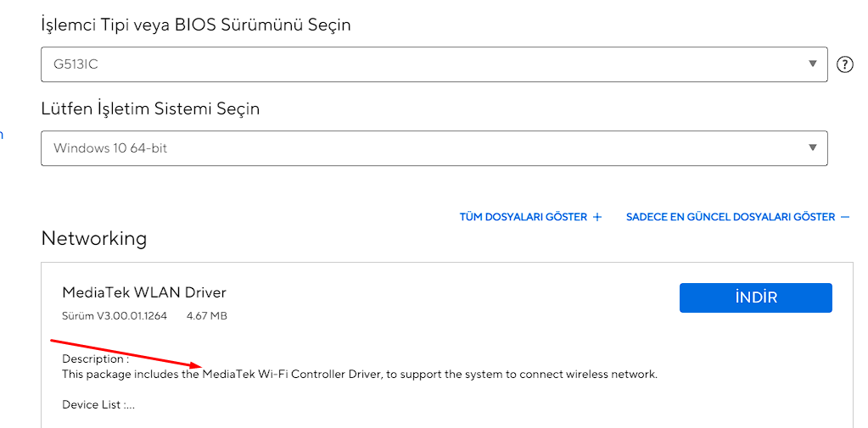Click the plus icon beside TÜM DOSYALARI GÖSTER
The image size is (868, 428).
(x=597, y=217)
